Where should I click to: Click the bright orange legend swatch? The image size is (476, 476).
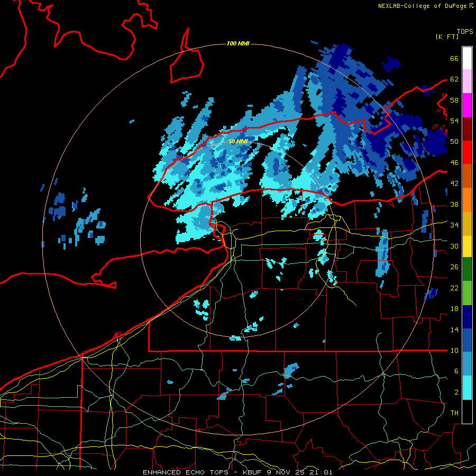pyautogui.click(x=467, y=200)
